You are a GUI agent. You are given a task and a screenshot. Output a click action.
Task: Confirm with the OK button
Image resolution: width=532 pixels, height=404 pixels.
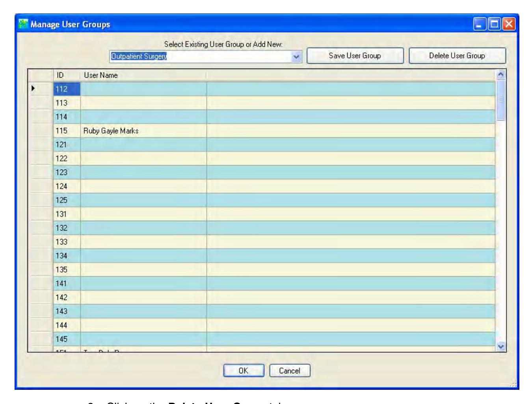[244, 371]
